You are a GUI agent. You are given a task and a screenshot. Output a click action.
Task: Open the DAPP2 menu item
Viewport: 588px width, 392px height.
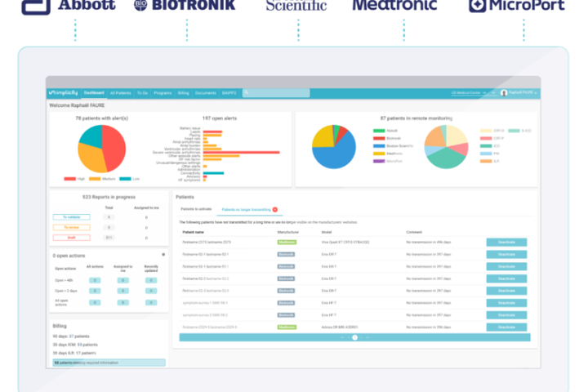coord(229,92)
